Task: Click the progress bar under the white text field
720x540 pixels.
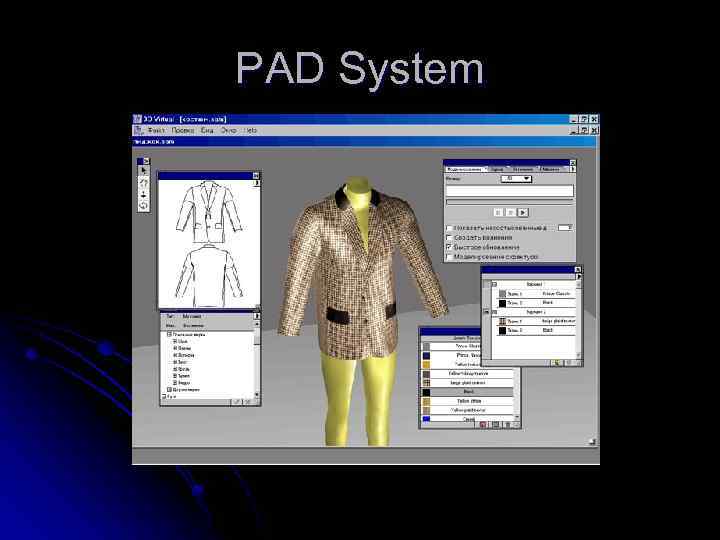Action: [x=510, y=202]
